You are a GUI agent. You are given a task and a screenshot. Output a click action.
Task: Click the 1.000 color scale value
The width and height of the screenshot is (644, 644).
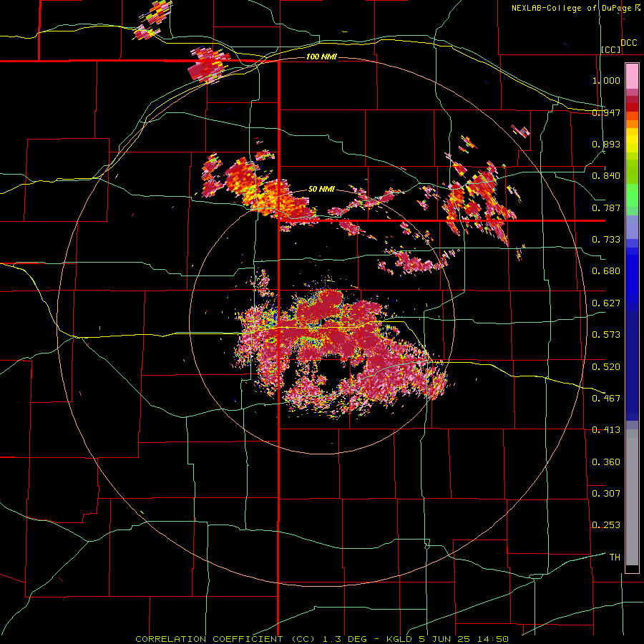point(606,80)
